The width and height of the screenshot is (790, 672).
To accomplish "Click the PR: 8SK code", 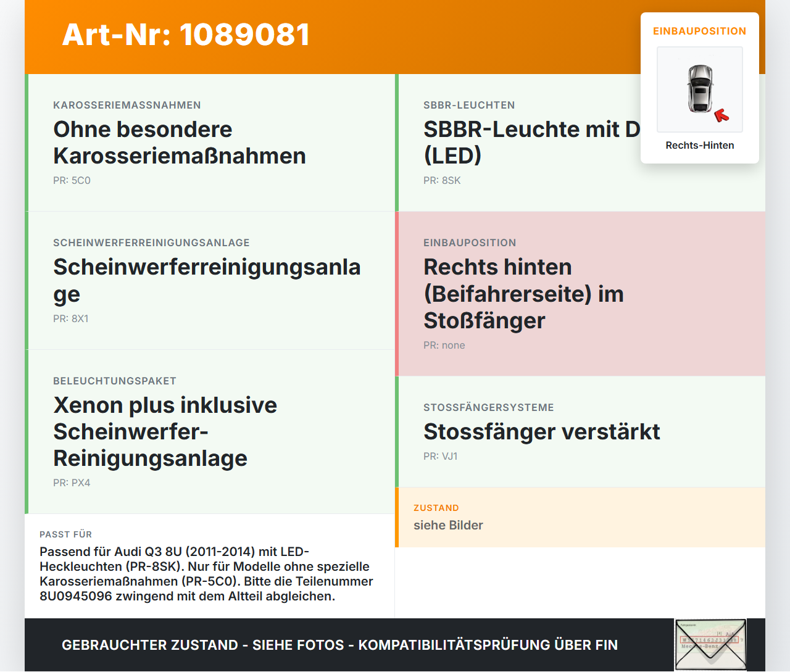I will point(442,180).
